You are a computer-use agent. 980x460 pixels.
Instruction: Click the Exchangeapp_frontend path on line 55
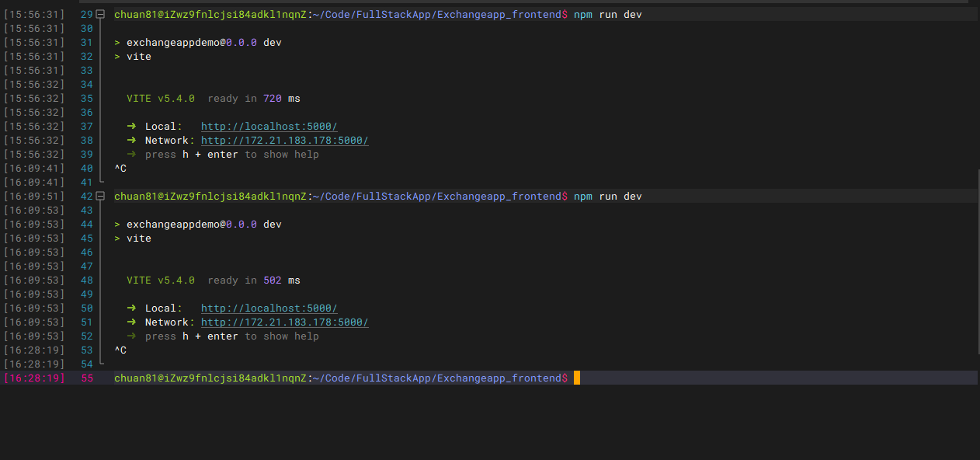[x=499, y=378]
